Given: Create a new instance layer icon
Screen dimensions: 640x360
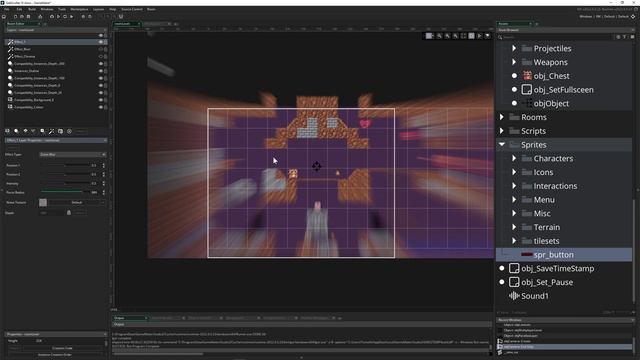Looking at the screenshot, I should [16, 131].
